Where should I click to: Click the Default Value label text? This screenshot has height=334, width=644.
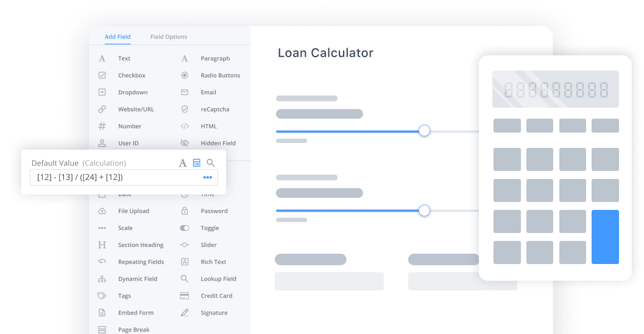55,163
